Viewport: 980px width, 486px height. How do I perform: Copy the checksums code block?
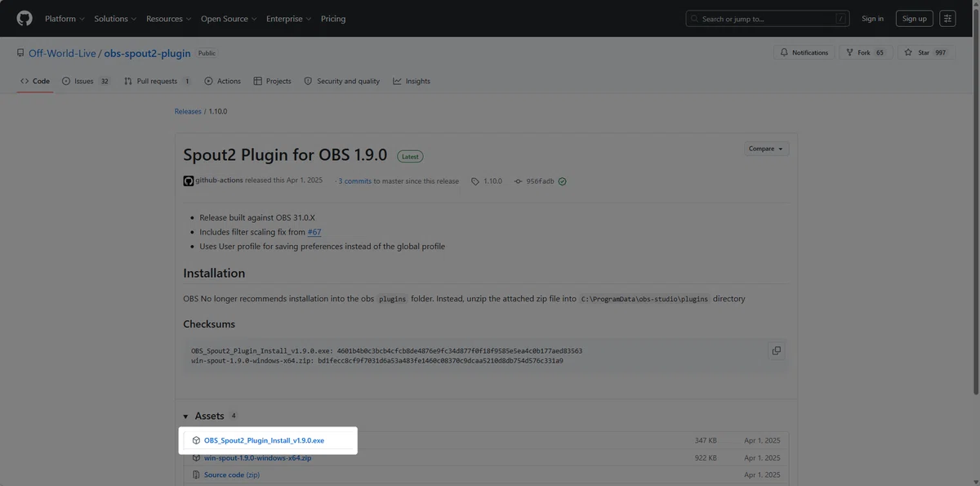click(x=776, y=350)
